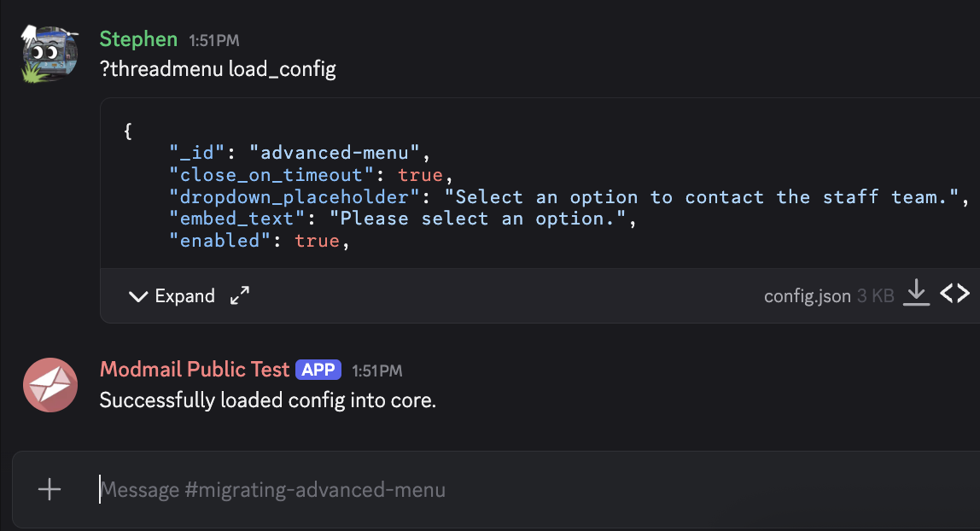This screenshot has height=531, width=980.
Task: Click the Stephen username
Action: [x=138, y=39]
